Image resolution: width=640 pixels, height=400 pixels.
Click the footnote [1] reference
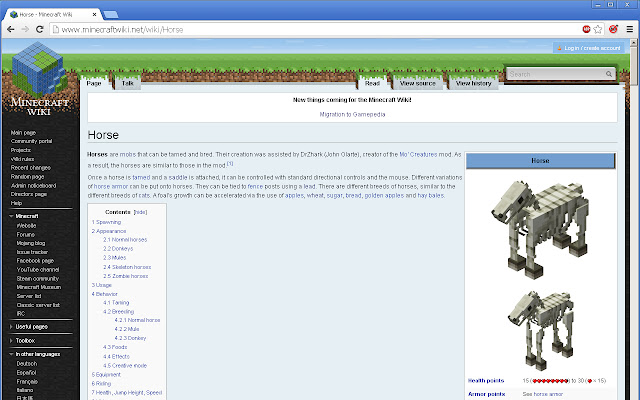coord(230,163)
